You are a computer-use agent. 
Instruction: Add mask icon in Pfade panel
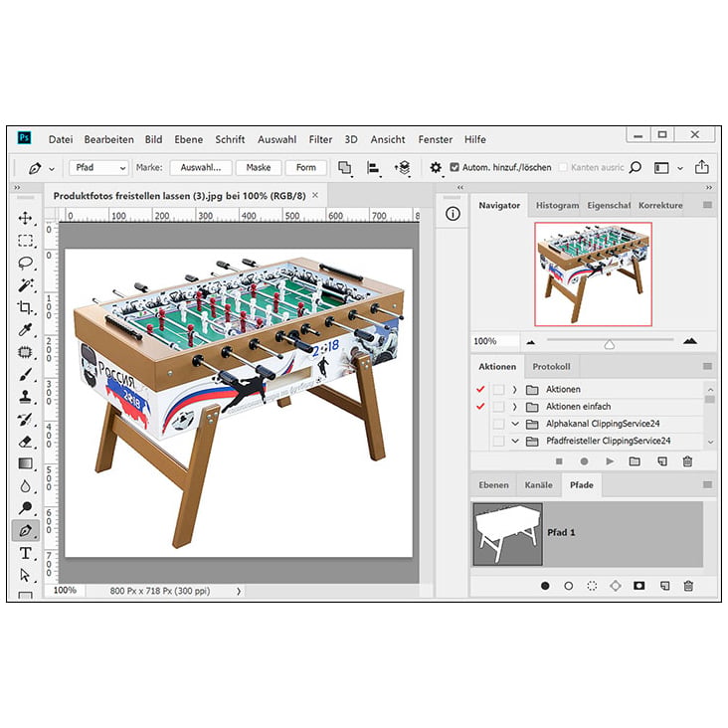639,586
